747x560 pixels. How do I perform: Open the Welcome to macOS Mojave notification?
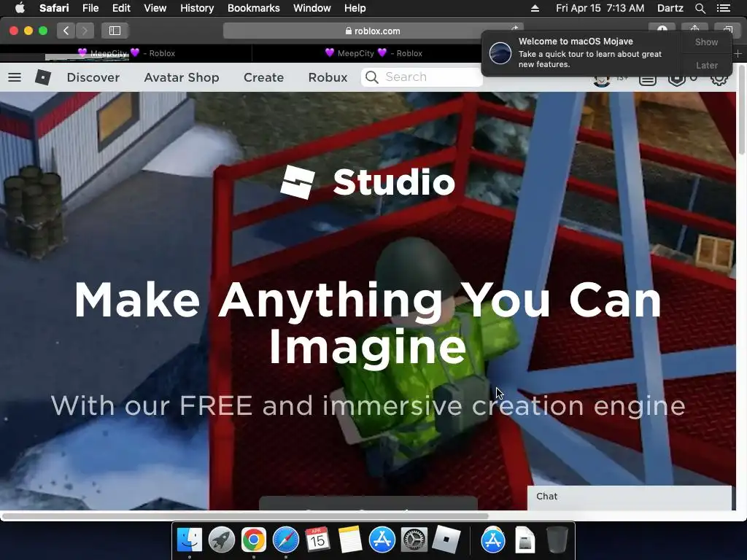point(581,52)
